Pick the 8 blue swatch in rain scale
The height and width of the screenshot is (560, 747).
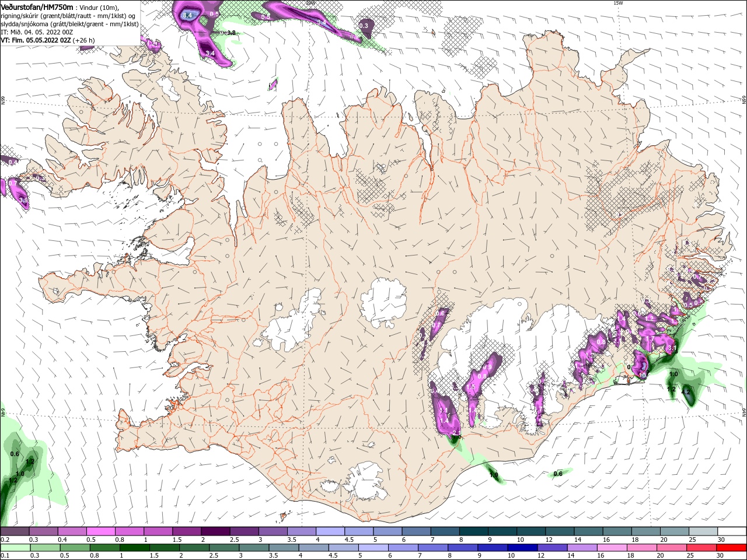tap(463, 548)
